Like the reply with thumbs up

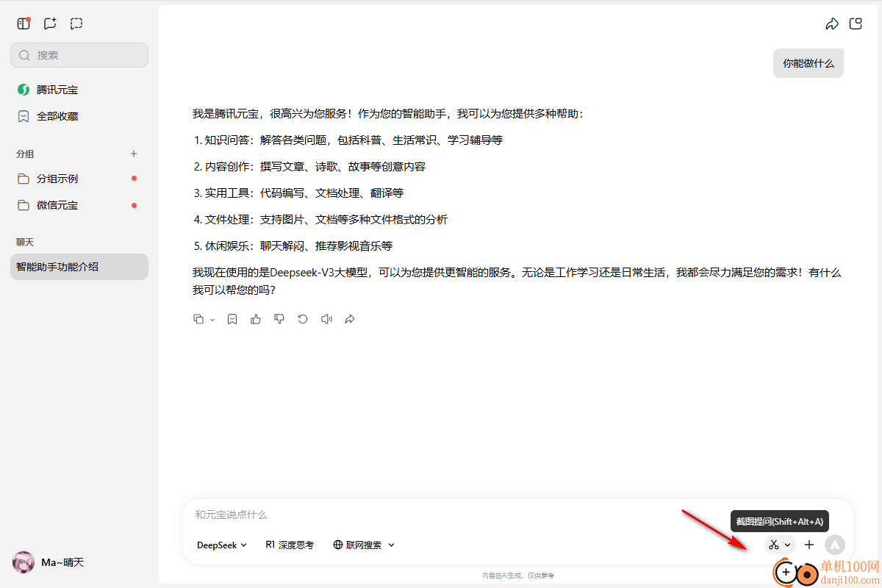pos(256,319)
